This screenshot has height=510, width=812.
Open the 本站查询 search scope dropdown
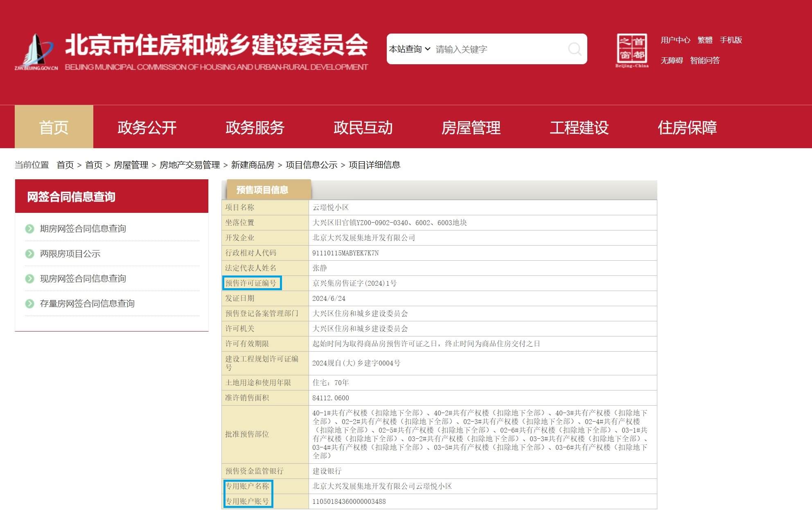(409, 49)
